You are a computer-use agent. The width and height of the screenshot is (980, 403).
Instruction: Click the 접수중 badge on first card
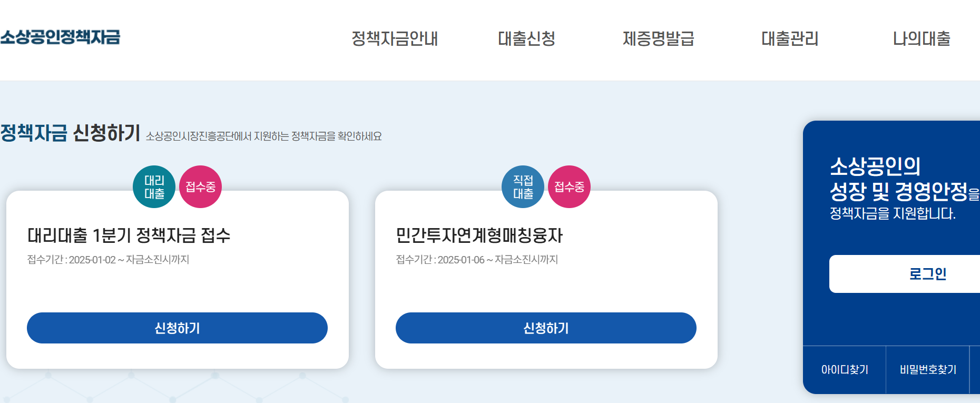(200, 186)
